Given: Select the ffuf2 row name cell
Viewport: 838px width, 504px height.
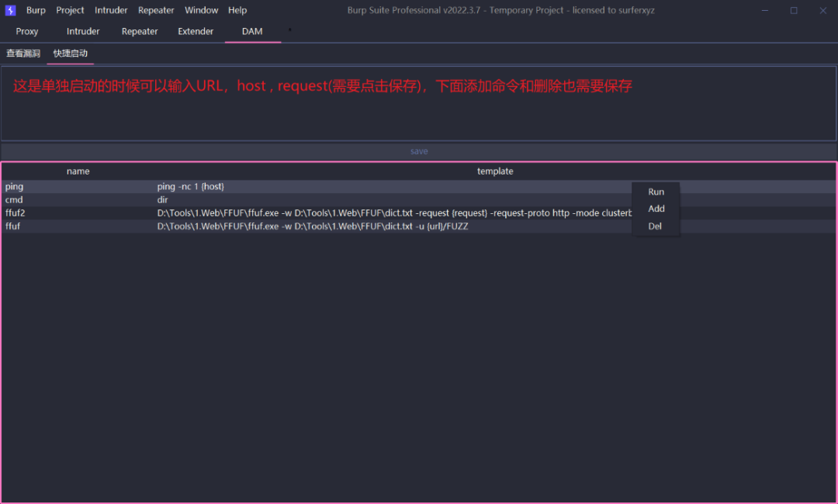Looking at the screenshot, I should click(x=78, y=213).
